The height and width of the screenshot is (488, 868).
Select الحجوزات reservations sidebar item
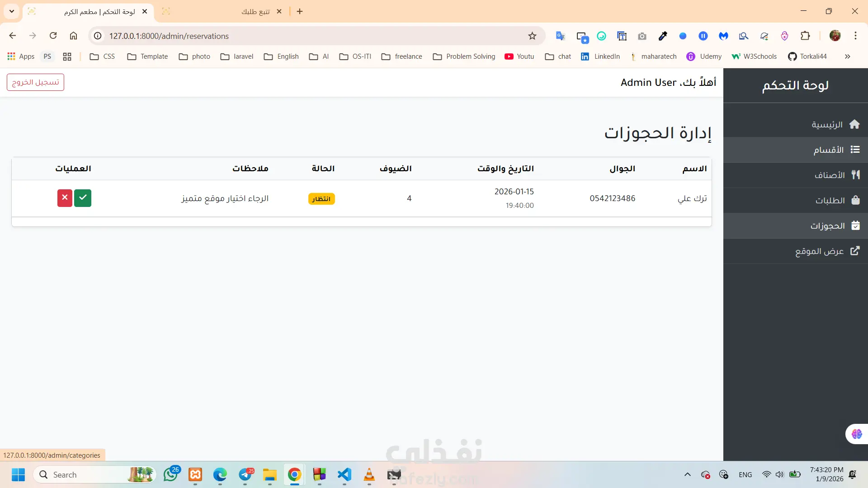(835, 226)
